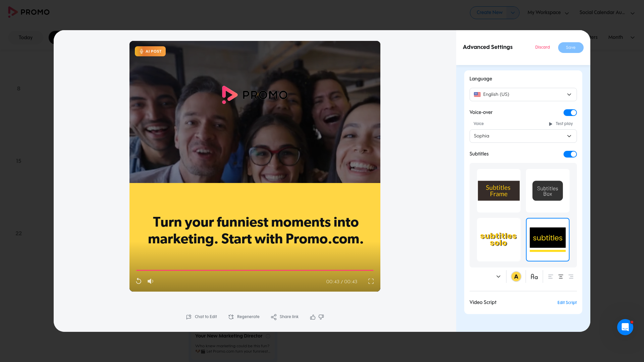
Task: Click the Today button in calendar
Action: (x=25, y=38)
